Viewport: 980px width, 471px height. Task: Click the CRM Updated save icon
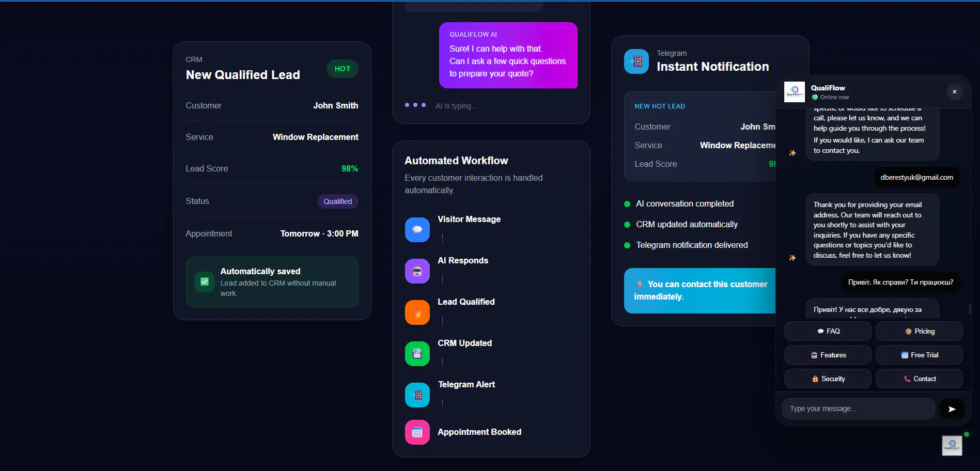[x=417, y=354]
